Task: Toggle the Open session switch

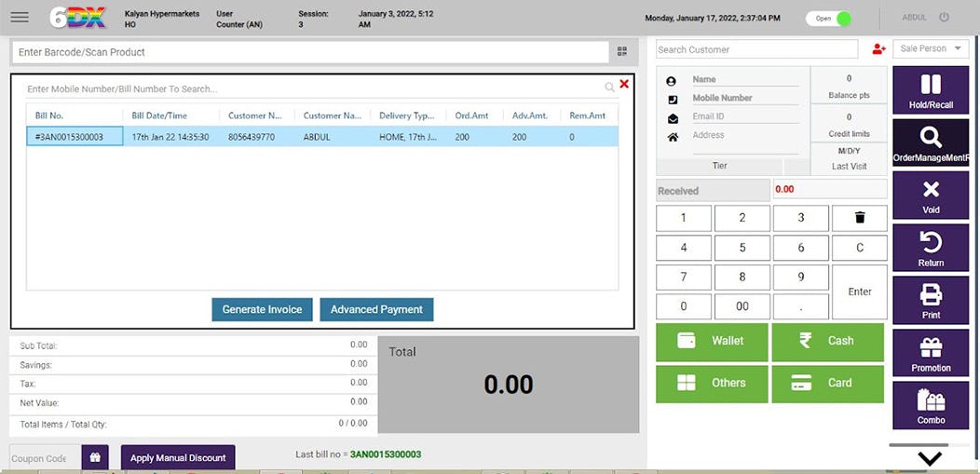Action: [x=829, y=18]
